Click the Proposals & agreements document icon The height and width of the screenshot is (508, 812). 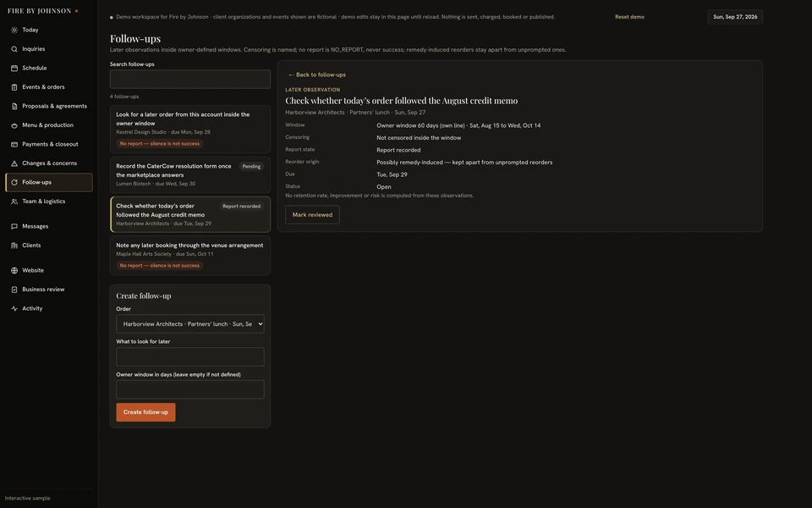click(x=14, y=107)
